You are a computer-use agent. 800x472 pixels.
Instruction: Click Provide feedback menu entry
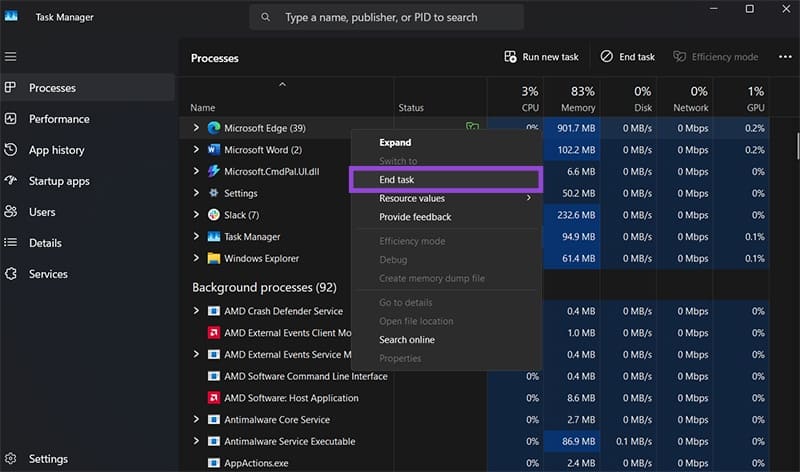415,217
